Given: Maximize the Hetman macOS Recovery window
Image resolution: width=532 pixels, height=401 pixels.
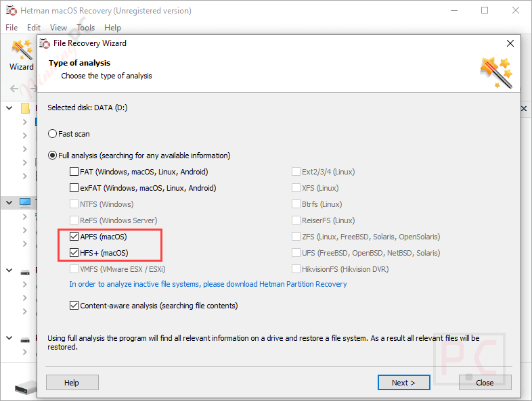Looking at the screenshot, I should point(485,11).
